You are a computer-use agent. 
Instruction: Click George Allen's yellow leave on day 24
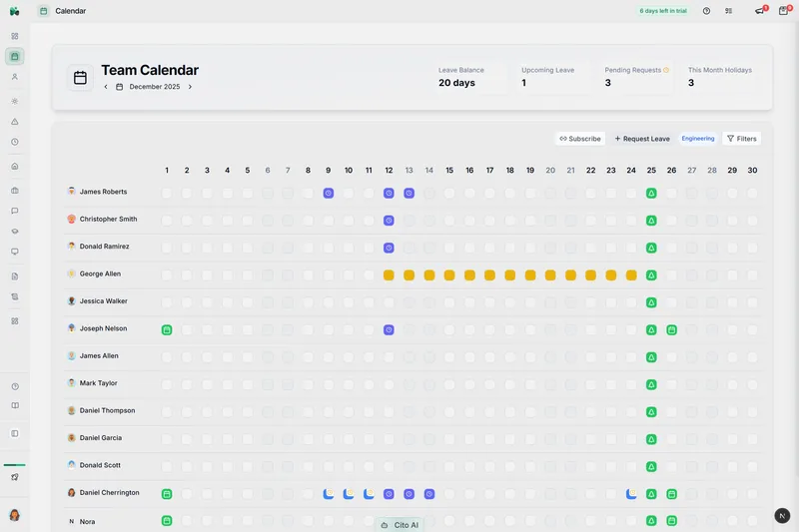(x=631, y=275)
